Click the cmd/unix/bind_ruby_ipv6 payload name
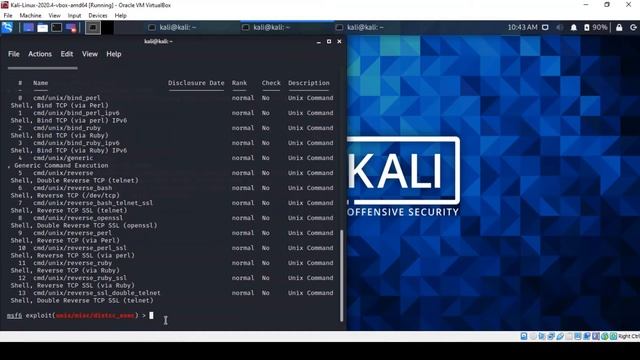 (76, 143)
